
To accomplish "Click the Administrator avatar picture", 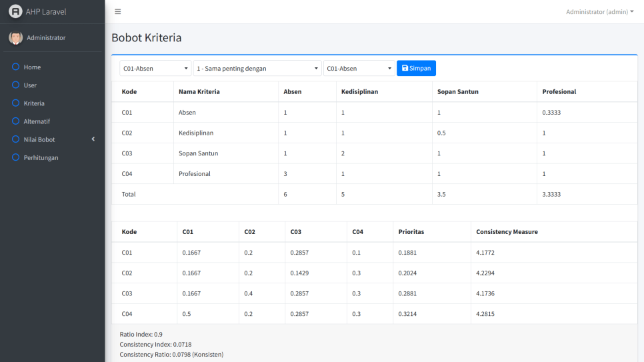I will (15, 37).
